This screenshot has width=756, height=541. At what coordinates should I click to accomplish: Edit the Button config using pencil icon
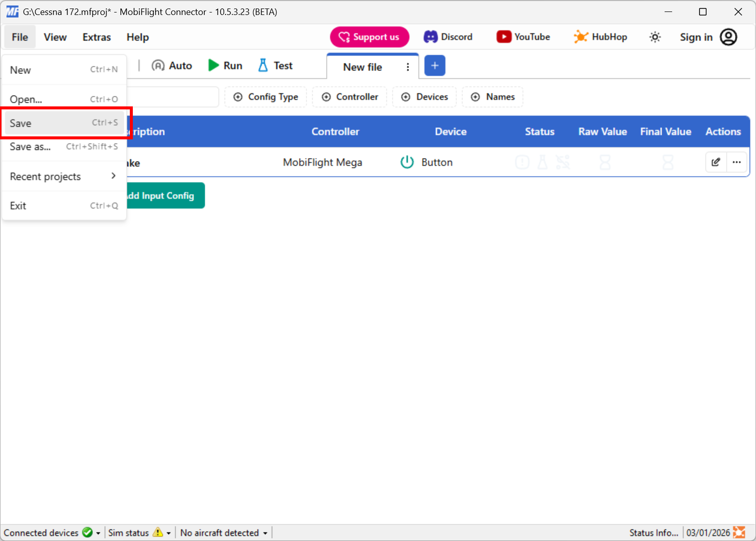point(716,162)
